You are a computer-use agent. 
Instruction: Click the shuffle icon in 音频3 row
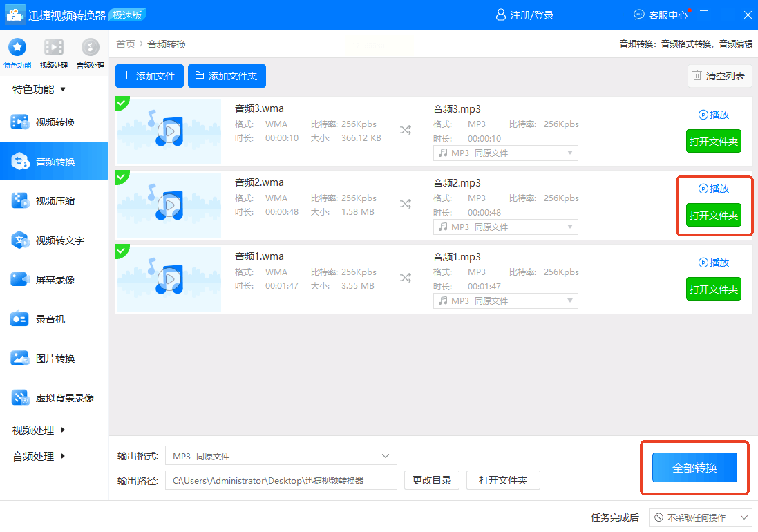point(405,130)
